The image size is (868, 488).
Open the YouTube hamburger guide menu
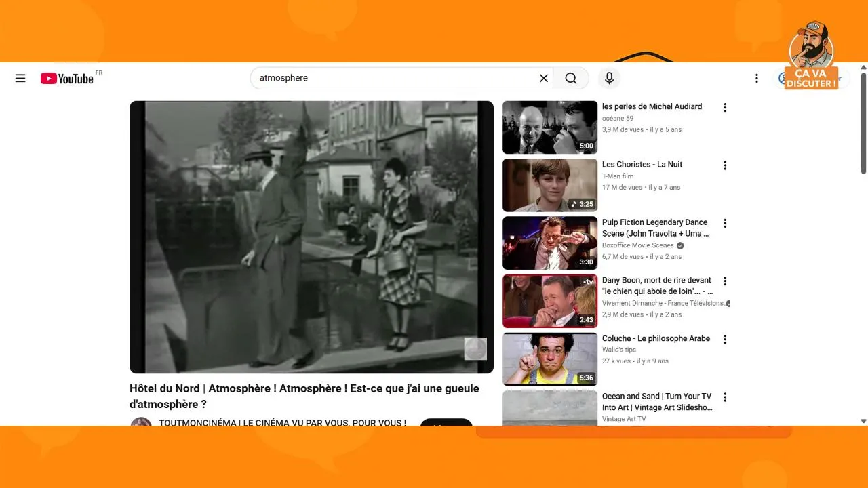coord(20,78)
